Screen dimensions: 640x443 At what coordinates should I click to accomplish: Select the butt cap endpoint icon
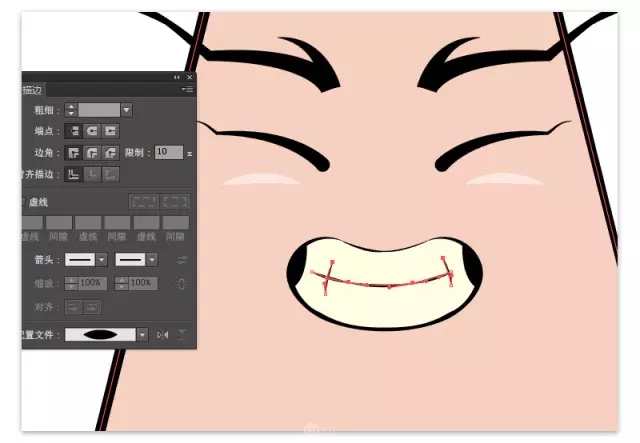tap(74, 131)
